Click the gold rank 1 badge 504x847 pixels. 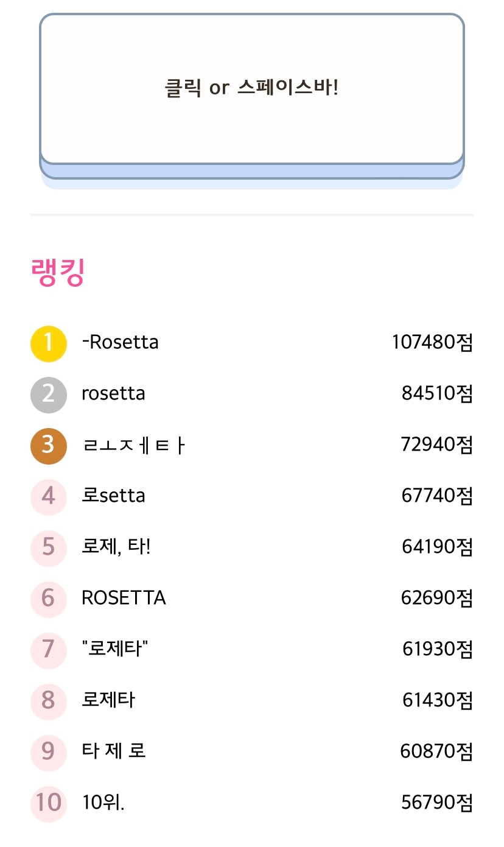48,343
